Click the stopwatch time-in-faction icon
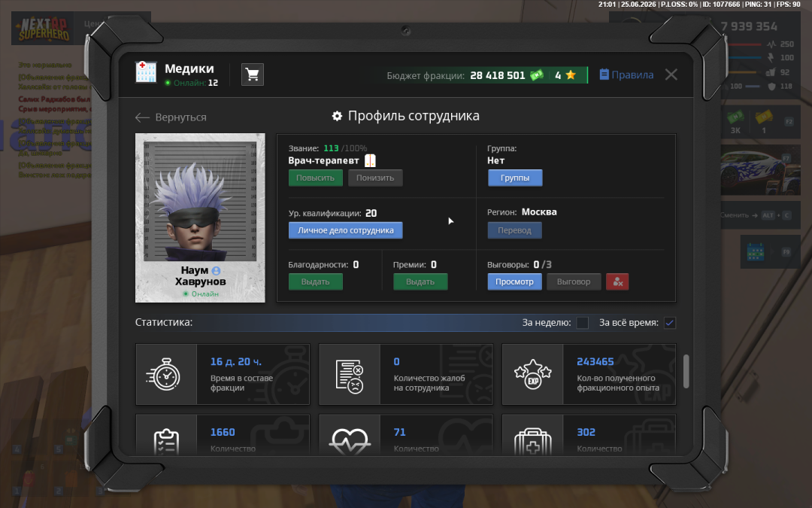The height and width of the screenshot is (508, 812). coord(165,374)
